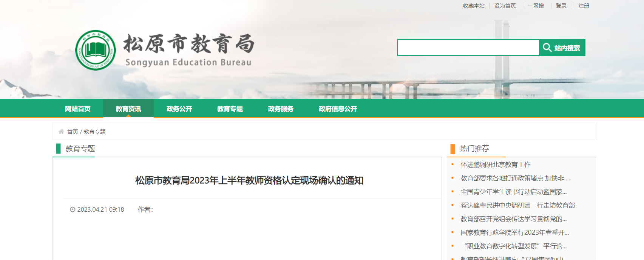Open 教育部召开党组会传达学习 article
This screenshot has height=260, width=644.
pos(514,219)
